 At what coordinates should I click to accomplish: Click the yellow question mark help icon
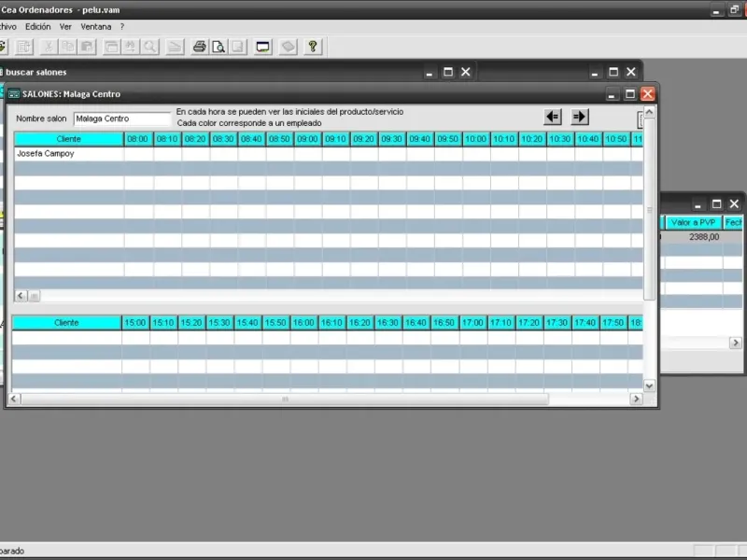(x=313, y=47)
